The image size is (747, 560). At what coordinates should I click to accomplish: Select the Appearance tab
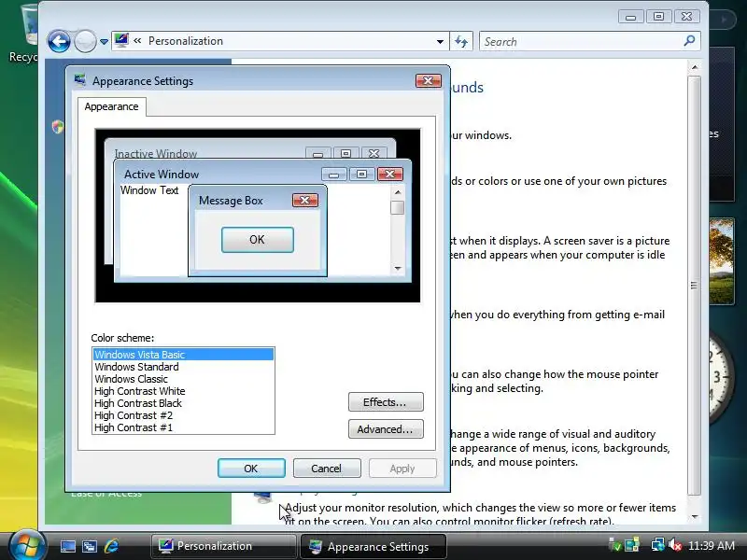point(111,106)
